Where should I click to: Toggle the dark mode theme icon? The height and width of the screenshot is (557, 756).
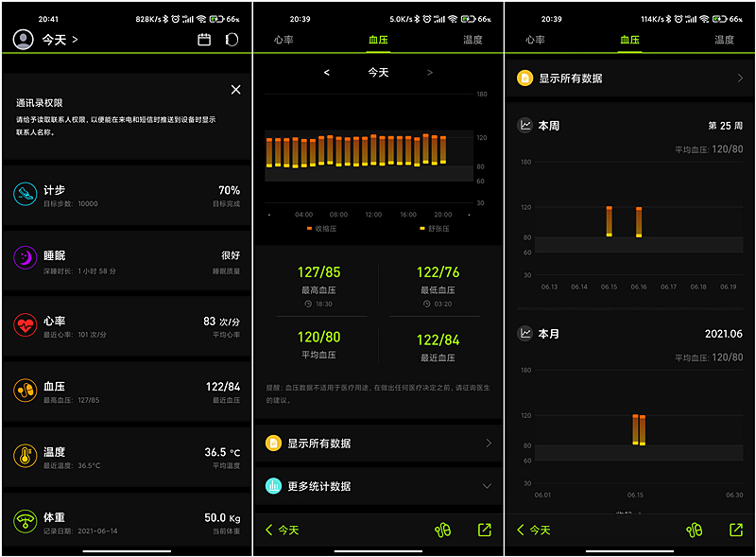click(232, 40)
